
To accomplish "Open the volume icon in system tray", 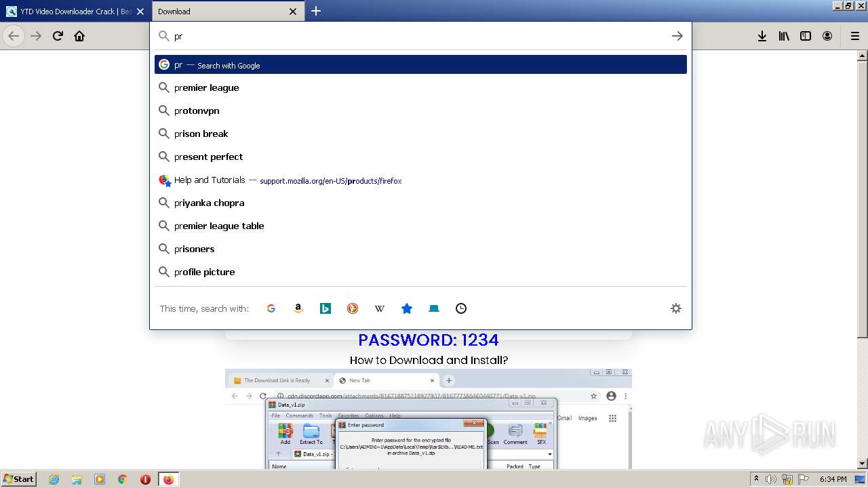I will 771,479.
